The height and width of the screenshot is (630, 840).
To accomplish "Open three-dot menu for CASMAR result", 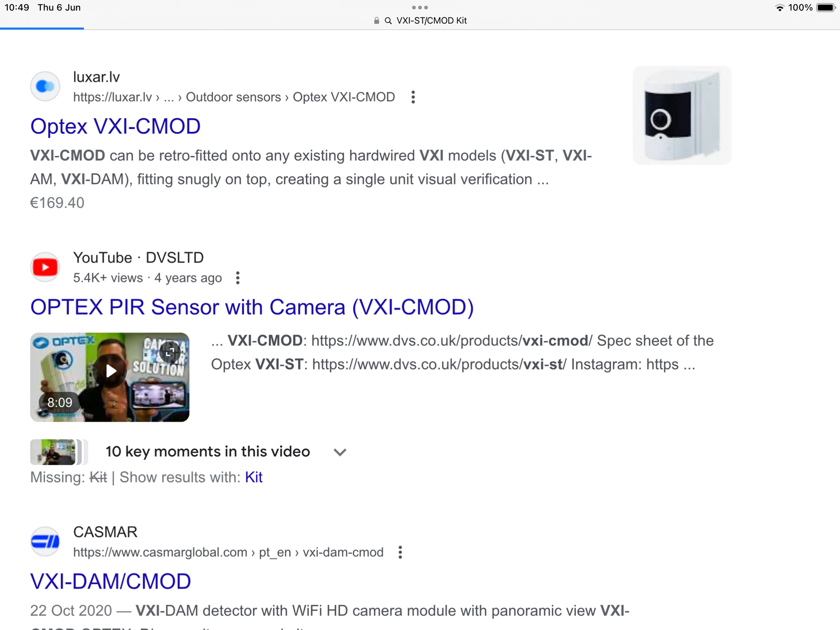I will pyautogui.click(x=400, y=552).
